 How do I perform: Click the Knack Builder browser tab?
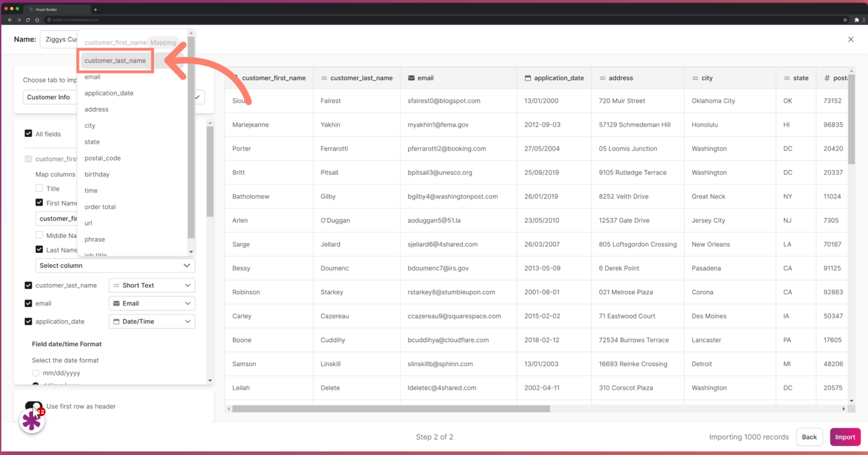pos(56,9)
